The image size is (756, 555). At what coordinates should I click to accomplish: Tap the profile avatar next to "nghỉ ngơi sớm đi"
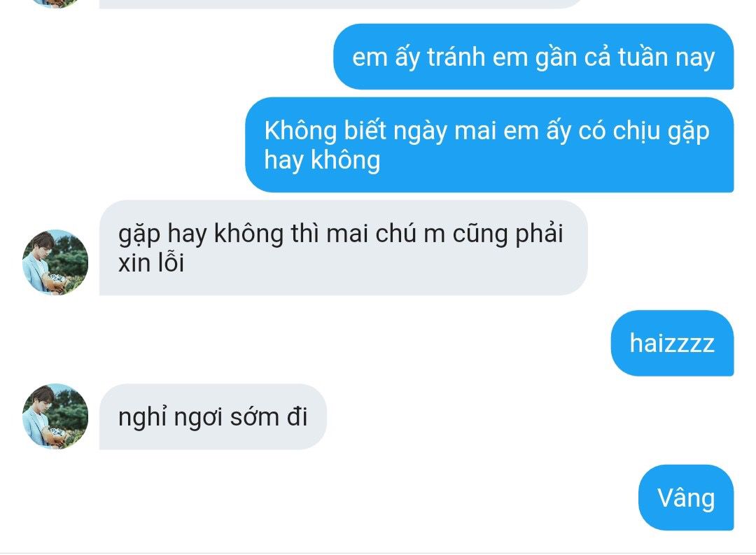click(x=55, y=416)
